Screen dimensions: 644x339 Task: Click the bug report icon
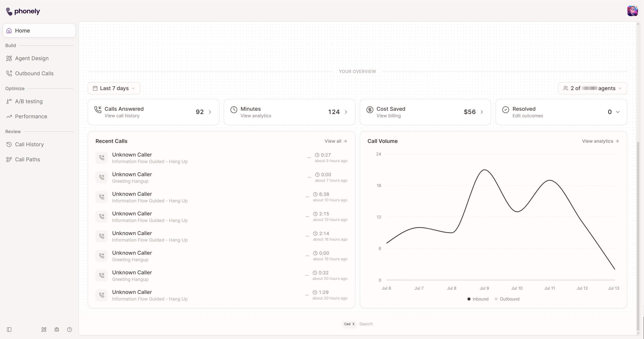[x=57, y=329]
